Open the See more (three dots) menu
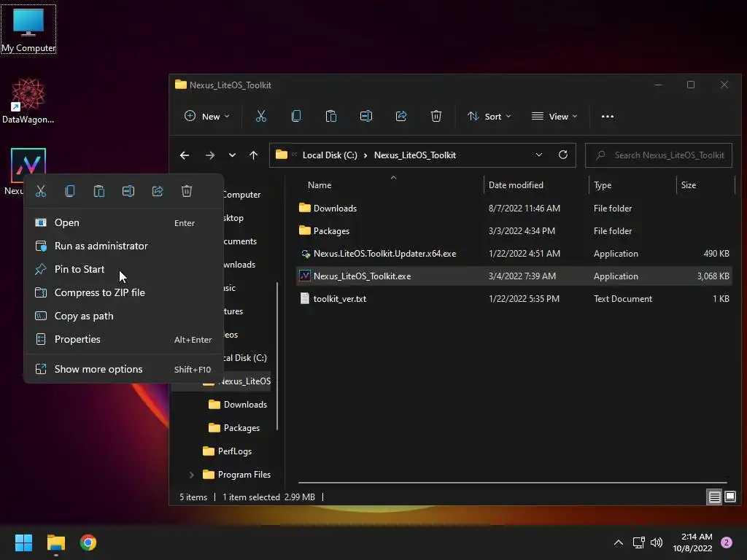Viewport: 747px width, 560px height. (x=608, y=116)
